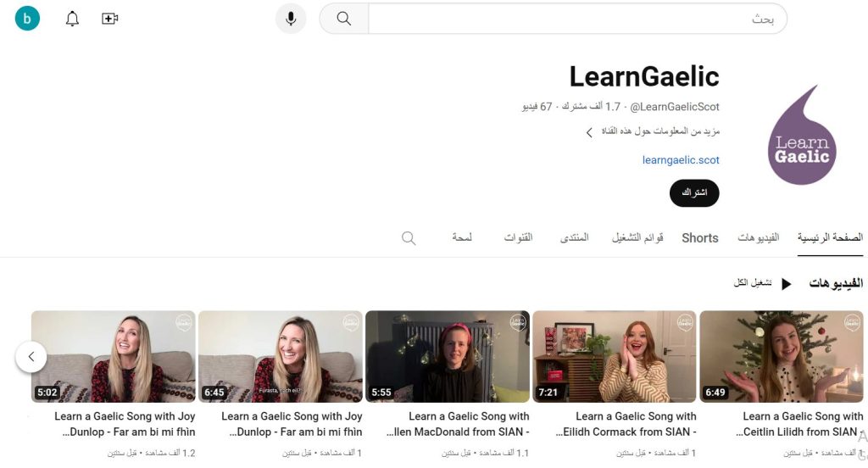The height and width of the screenshot is (468, 868).
Task: Click inside the بحث search field
Action: click(x=576, y=19)
